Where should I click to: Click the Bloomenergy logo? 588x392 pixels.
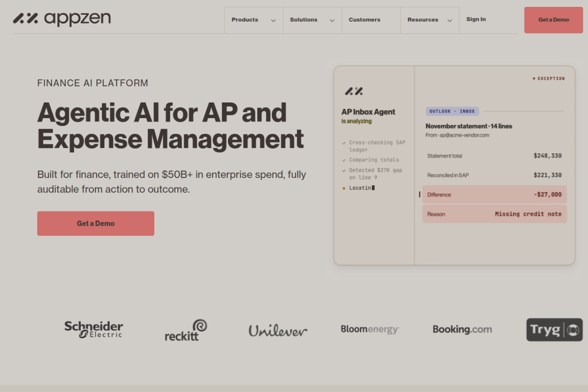pyautogui.click(x=370, y=330)
